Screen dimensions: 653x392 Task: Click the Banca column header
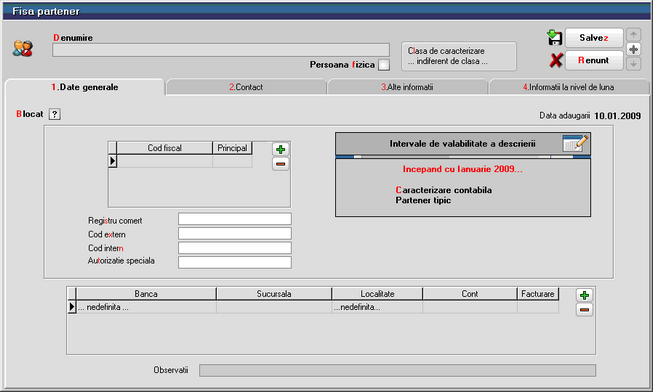click(146, 294)
